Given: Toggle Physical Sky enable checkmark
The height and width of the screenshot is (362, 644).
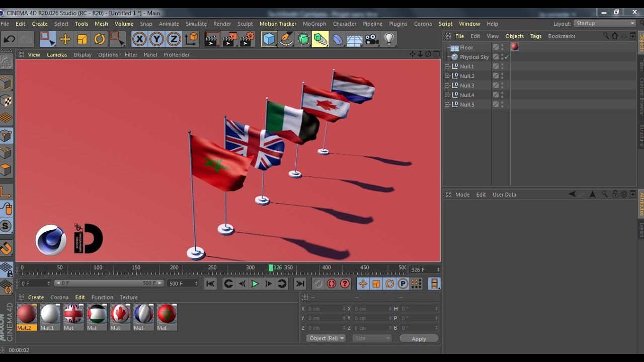Looking at the screenshot, I should click(507, 57).
